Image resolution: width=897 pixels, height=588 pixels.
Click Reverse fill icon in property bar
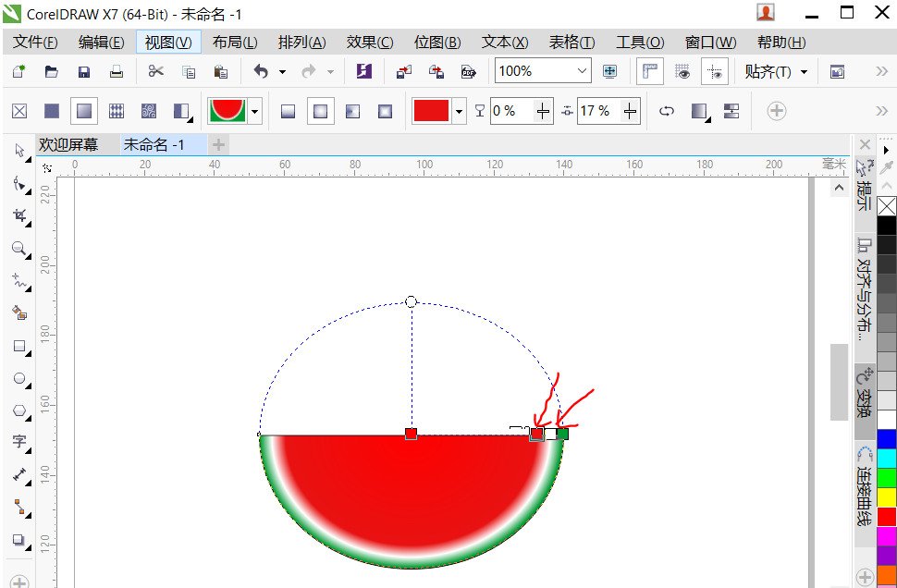(667, 111)
